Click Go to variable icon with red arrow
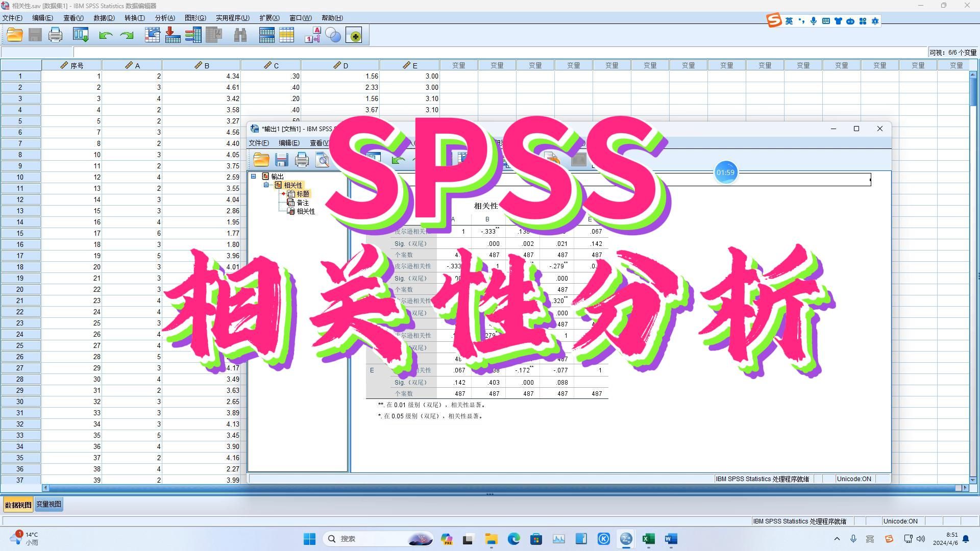 tap(173, 35)
